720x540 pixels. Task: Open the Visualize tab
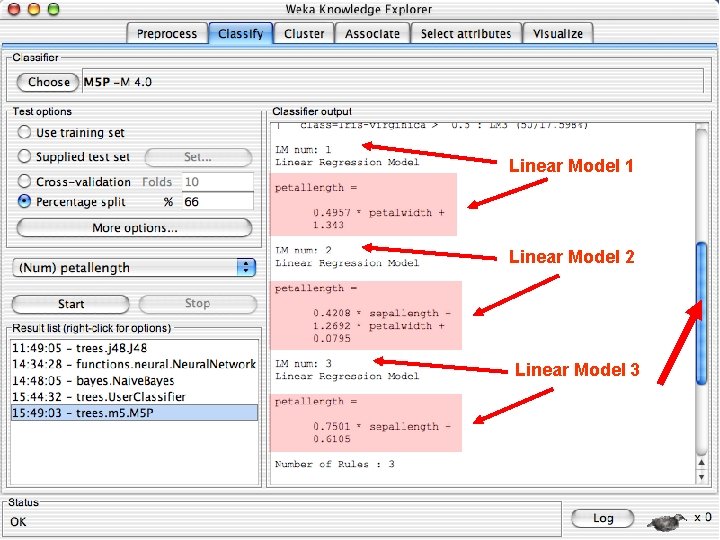(x=558, y=34)
